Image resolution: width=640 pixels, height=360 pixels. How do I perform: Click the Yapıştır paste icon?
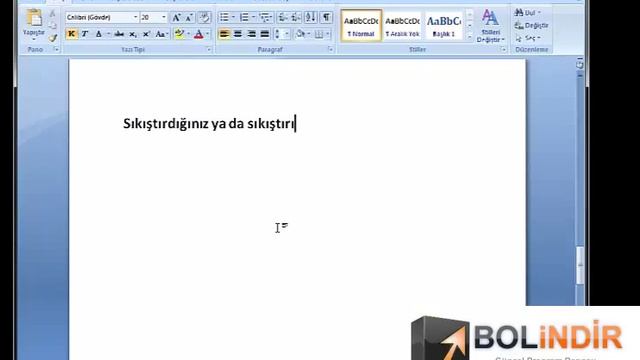(33, 18)
